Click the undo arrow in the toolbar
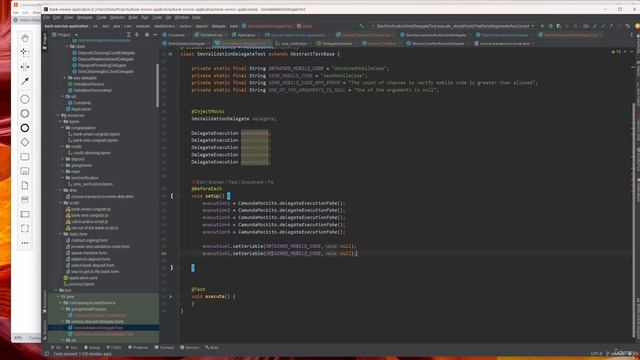 tap(628, 26)
